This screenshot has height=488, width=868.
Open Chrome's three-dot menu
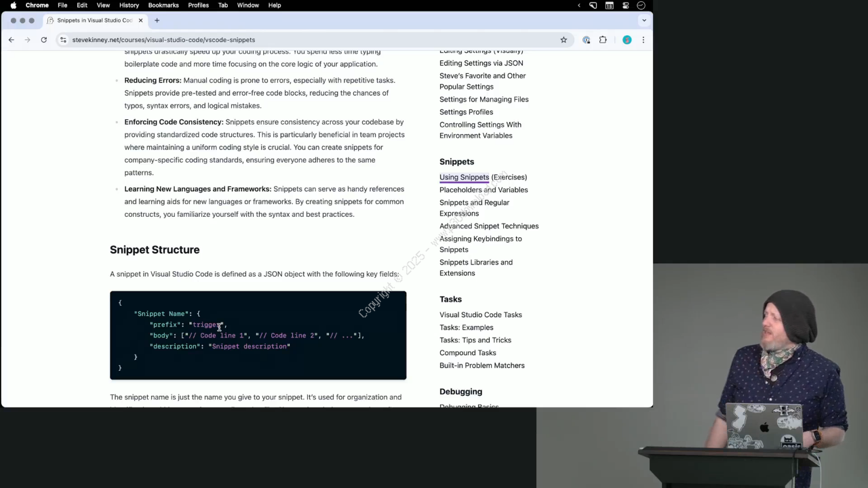(643, 40)
